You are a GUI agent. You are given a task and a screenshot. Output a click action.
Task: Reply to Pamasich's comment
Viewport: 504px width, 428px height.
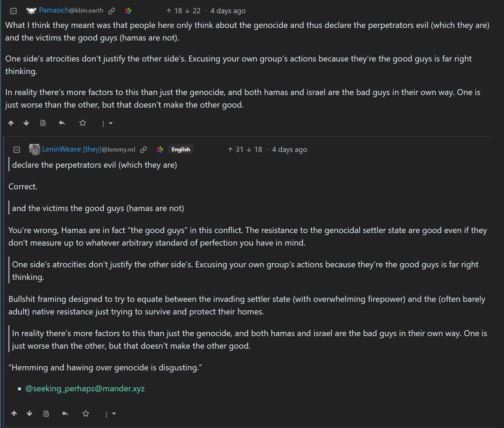pos(62,123)
